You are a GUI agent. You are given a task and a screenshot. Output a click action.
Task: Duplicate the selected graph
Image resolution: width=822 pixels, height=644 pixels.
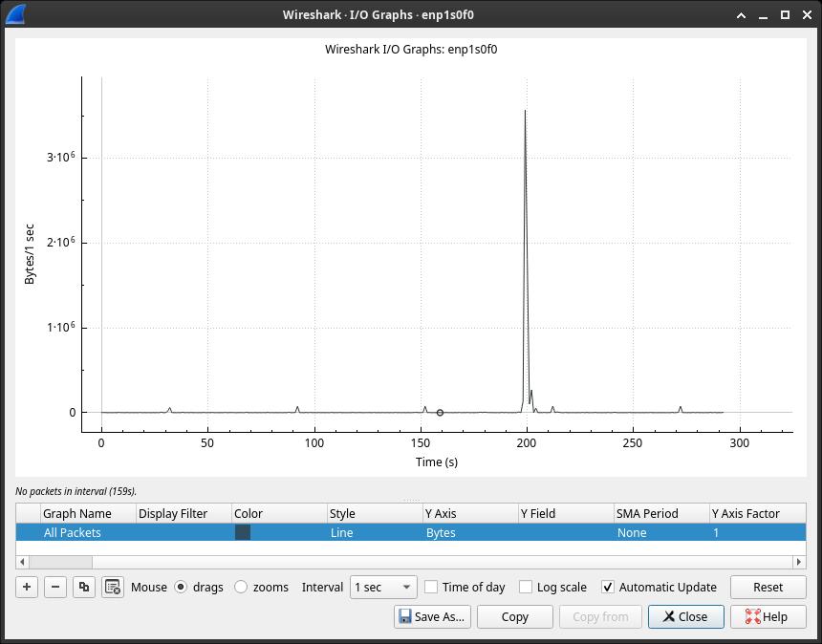pos(84,587)
